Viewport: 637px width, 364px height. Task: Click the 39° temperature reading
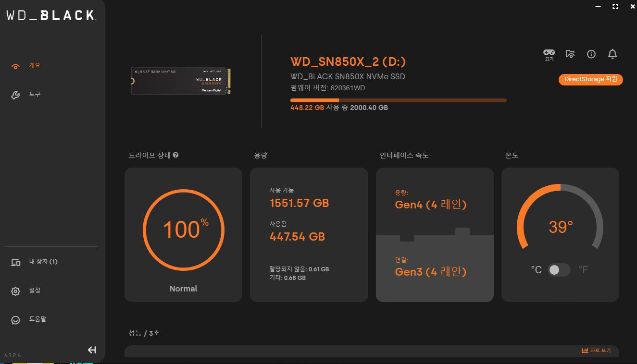(x=561, y=227)
